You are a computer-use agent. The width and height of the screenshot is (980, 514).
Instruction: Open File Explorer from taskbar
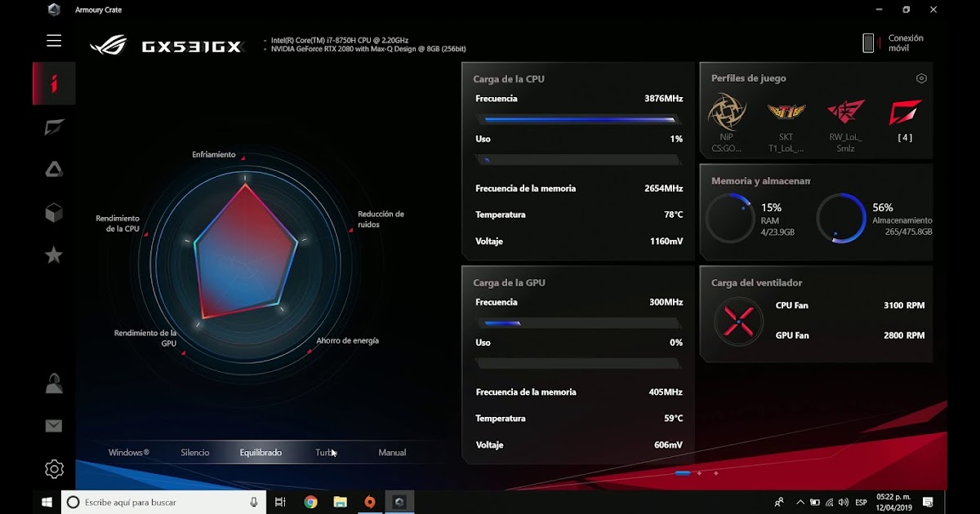tap(340, 502)
